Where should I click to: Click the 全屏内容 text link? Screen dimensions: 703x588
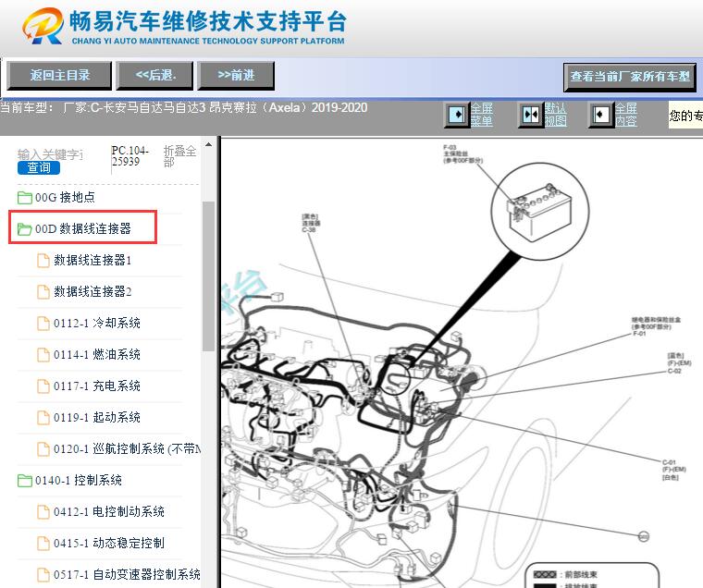[626, 115]
